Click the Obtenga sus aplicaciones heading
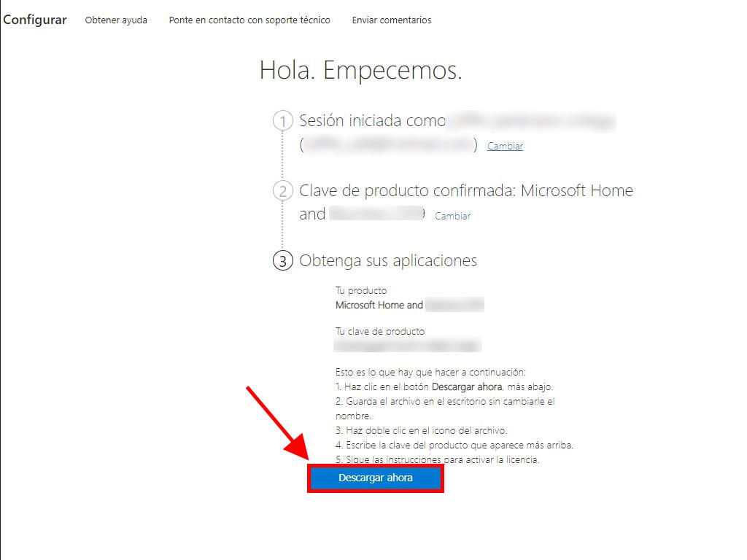 point(388,261)
